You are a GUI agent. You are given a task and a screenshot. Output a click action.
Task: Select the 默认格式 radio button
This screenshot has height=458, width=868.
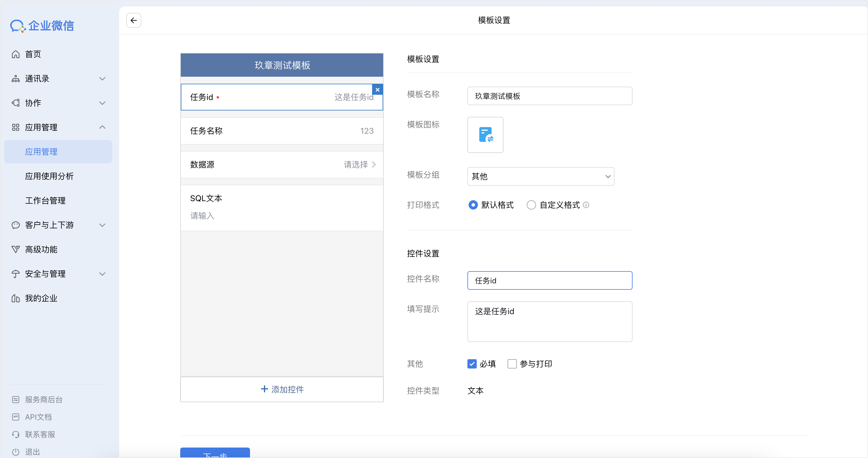473,205
